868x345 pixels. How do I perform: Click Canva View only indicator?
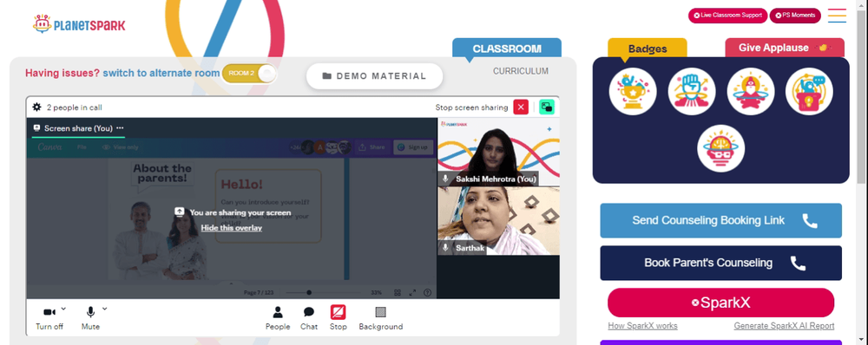coord(120,147)
